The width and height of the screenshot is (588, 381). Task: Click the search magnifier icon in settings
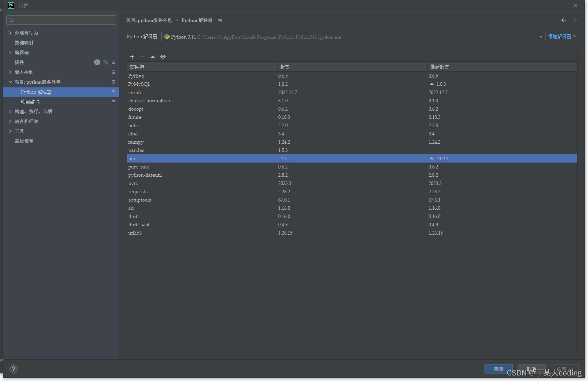12,20
